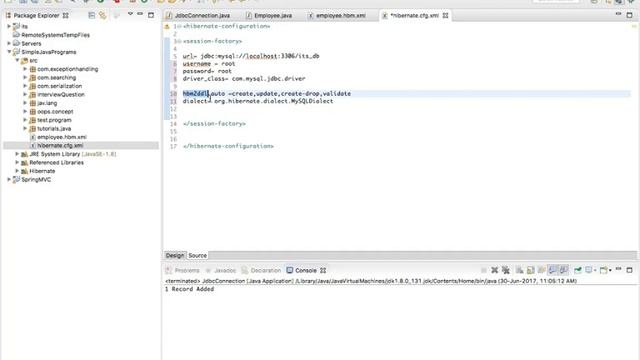The image size is (640, 360).
Task: Click overview ruler warning marker
Action: 634,27
